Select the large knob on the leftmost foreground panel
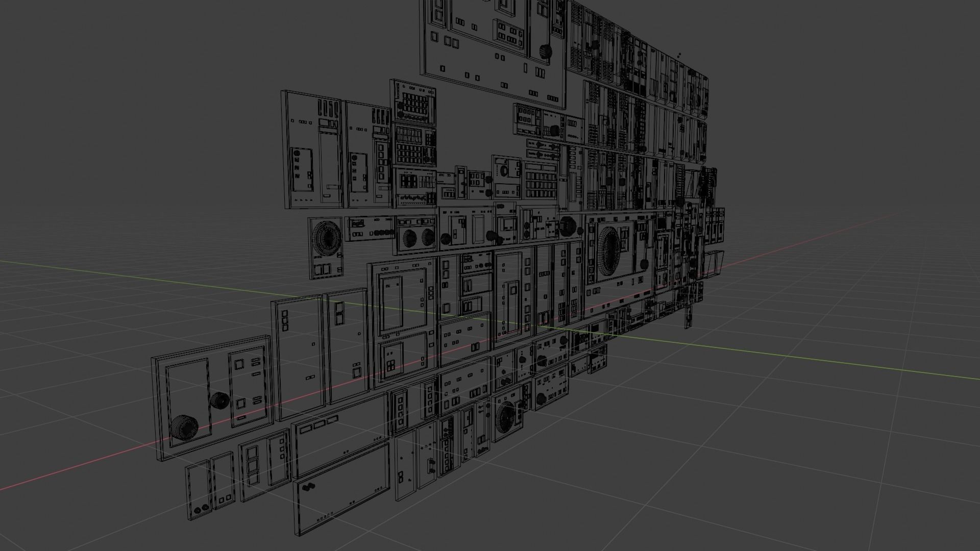This screenshot has height=551, width=980. point(184,427)
